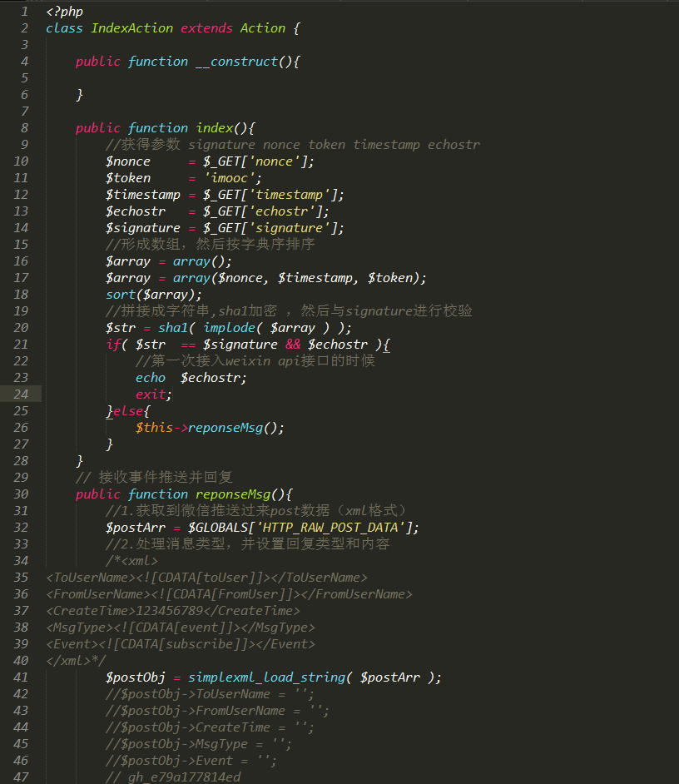This screenshot has width=679, height=784.
Task: Click the comment 形成数组，然后按字典序排序
Action: [210, 245]
